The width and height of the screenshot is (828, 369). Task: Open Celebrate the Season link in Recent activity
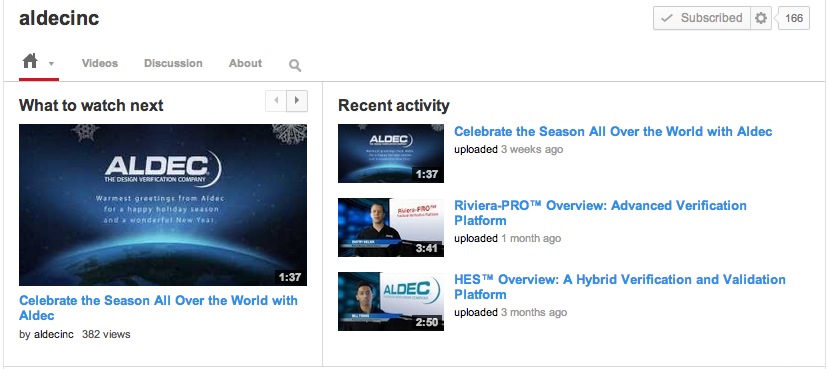coord(613,131)
